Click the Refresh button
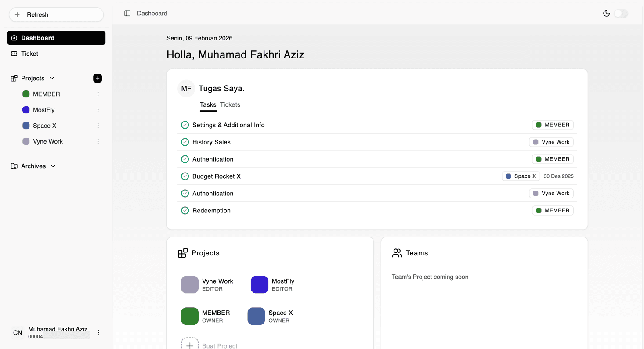The width and height of the screenshot is (644, 349). [x=56, y=14]
